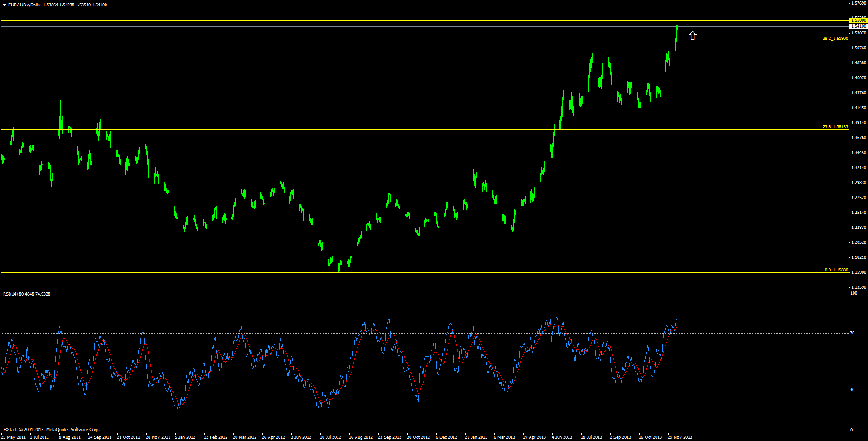This screenshot has height=441, width=868.
Task: Click the 1.29830 price scale value
Action: click(859, 183)
